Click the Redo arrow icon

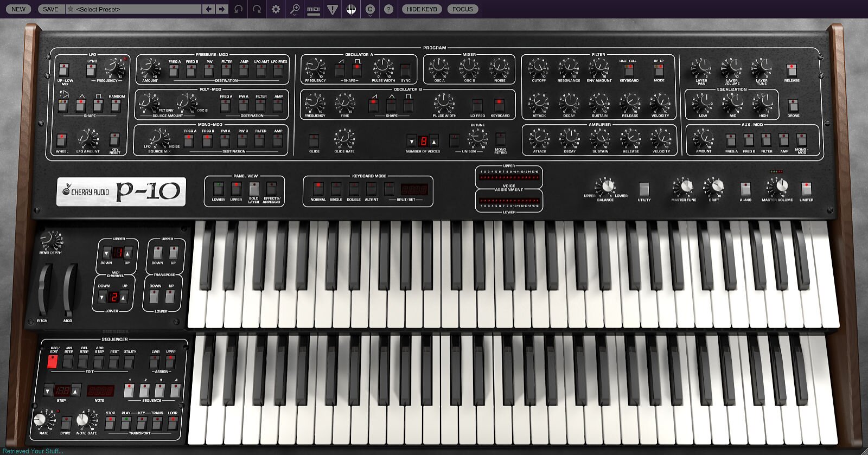click(257, 9)
